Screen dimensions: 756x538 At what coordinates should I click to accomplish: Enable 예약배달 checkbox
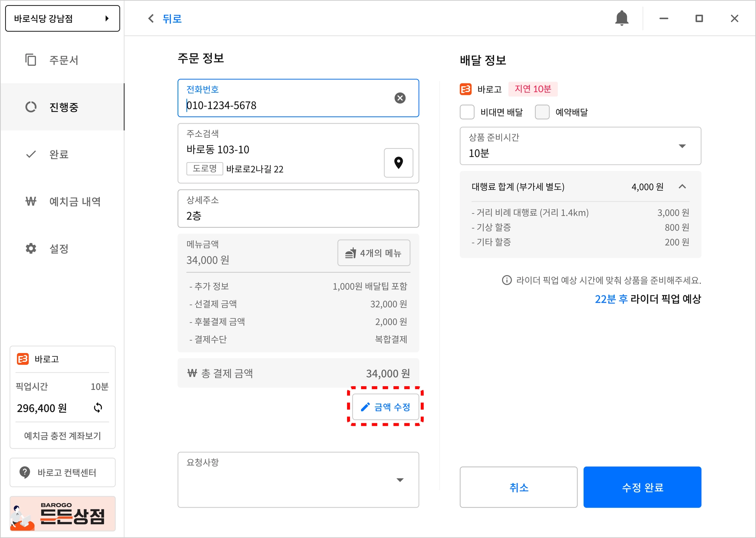pos(542,112)
